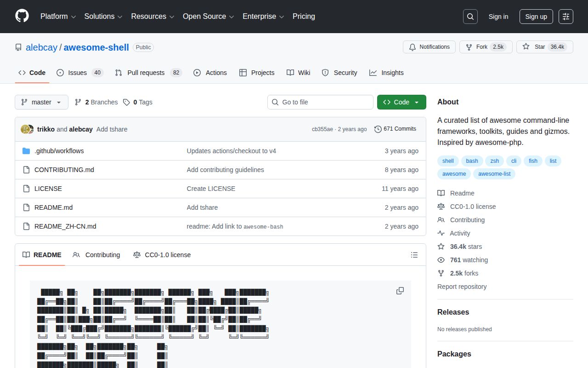Open the command palette icon

click(x=565, y=17)
